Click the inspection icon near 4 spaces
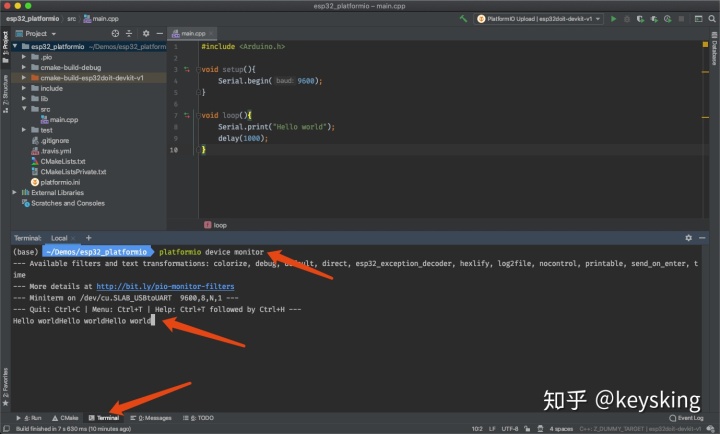 [x=540, y=429]
